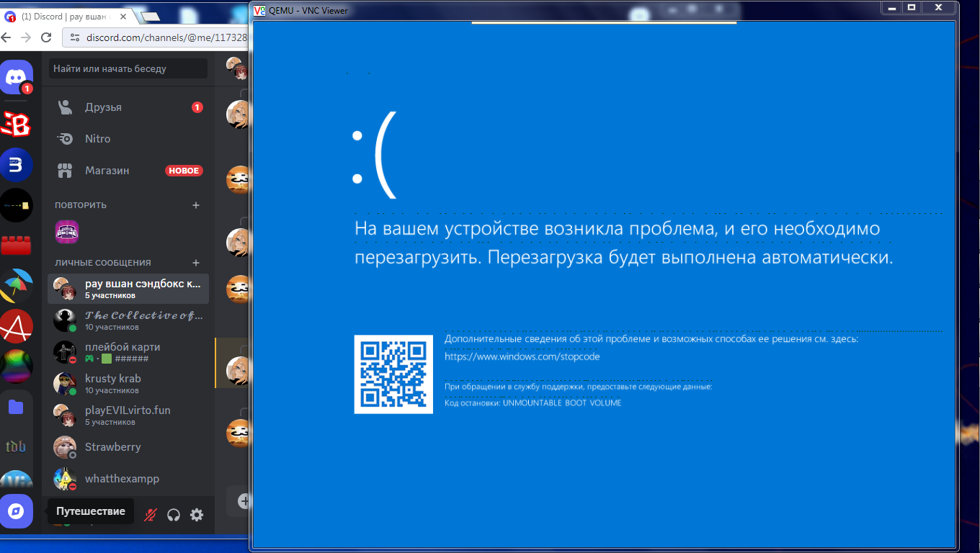Image resolution: width=980 pixels, height=553 pixels.
Task: Open the blue server folder icon
Action: point(16,407)
